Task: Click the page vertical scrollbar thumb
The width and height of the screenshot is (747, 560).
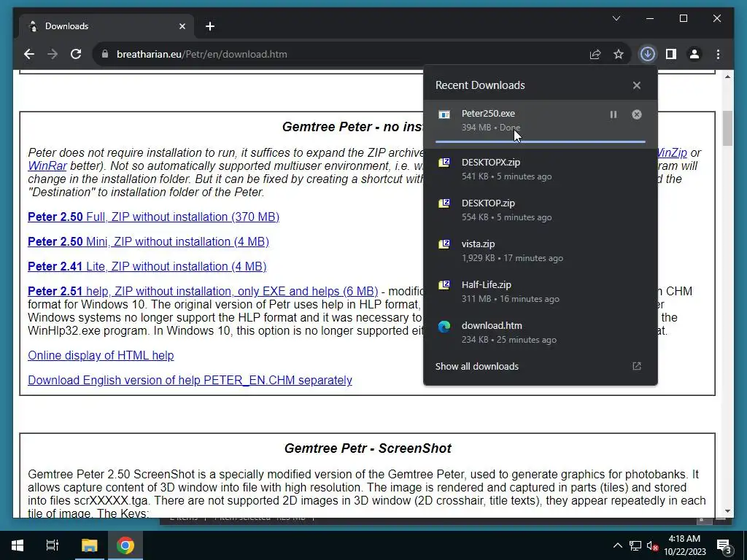Action: 727,128
